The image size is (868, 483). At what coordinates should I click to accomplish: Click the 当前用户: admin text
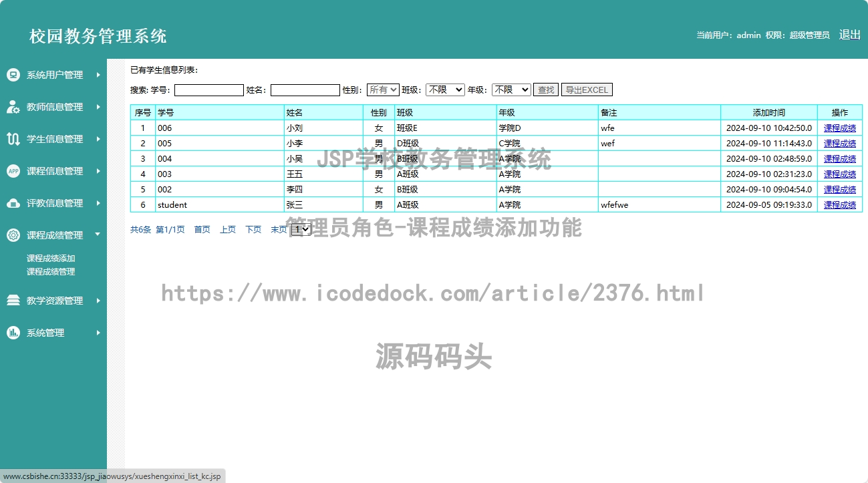(728, 35)
